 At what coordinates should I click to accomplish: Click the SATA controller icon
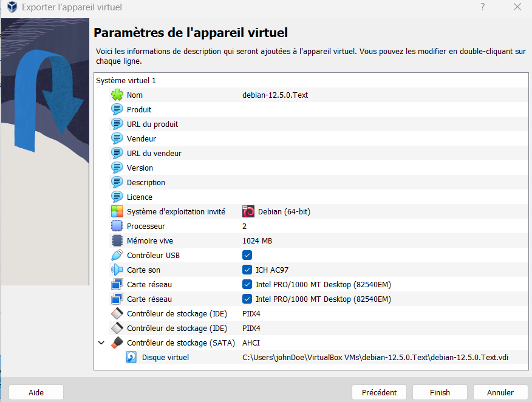click(117, 342)
